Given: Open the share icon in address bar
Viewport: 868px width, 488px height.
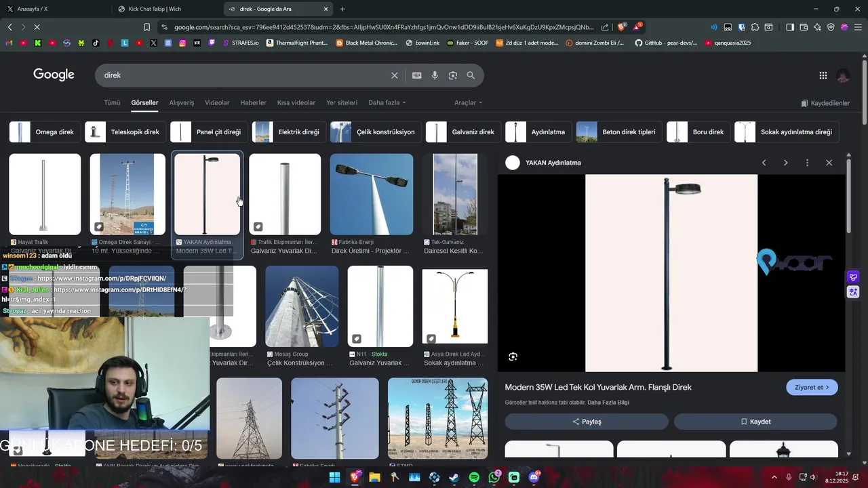Looking at the screenshot, I should [605, 27].
